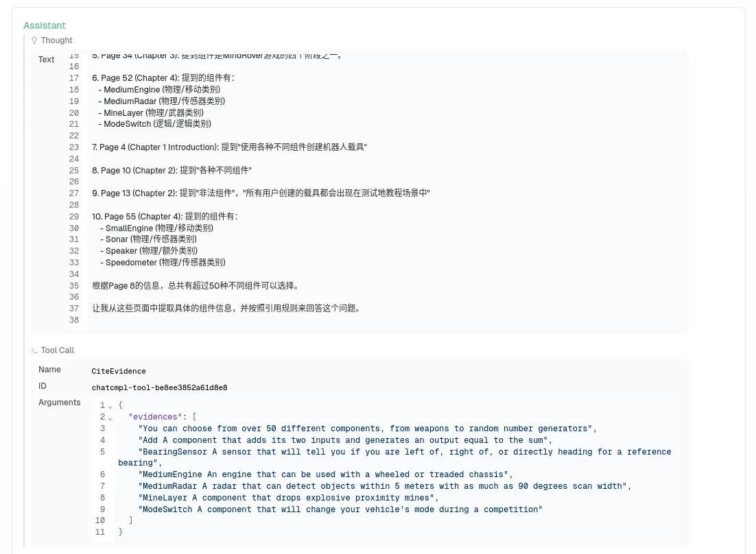Collapse the Thought section header
This screenshot has width=756, height=554.
click(56, 40)
